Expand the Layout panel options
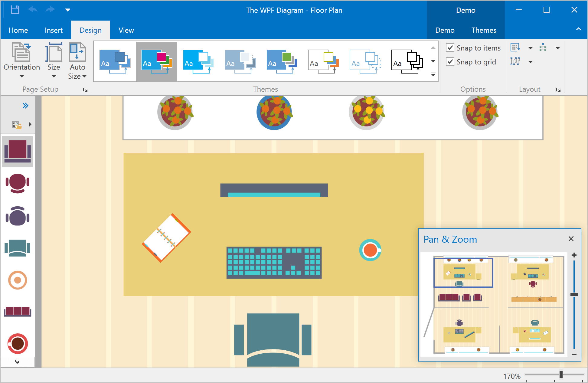The image size is (588, 383). tap(558, 89)
